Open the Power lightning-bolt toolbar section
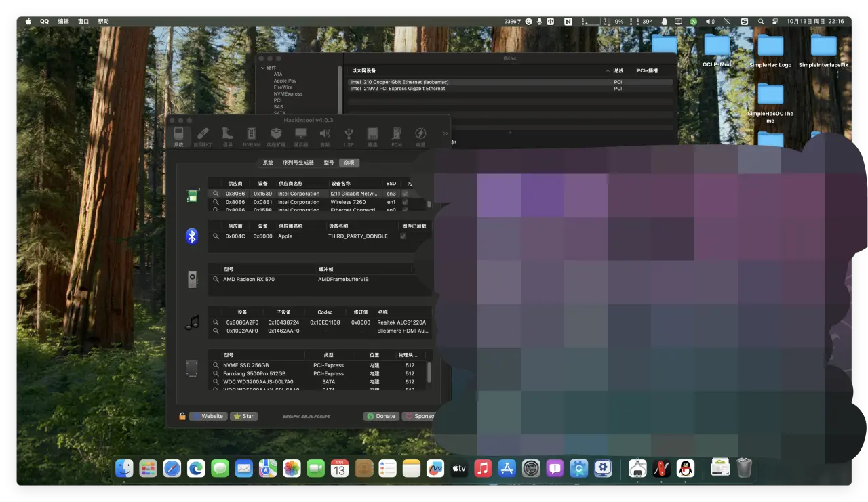 click(420, 136)
